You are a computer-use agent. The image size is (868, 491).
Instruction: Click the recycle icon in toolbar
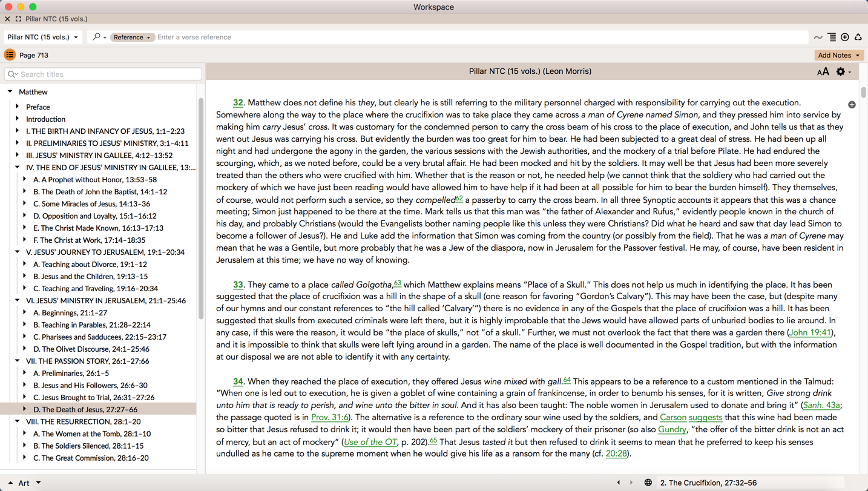coord(858,38)
